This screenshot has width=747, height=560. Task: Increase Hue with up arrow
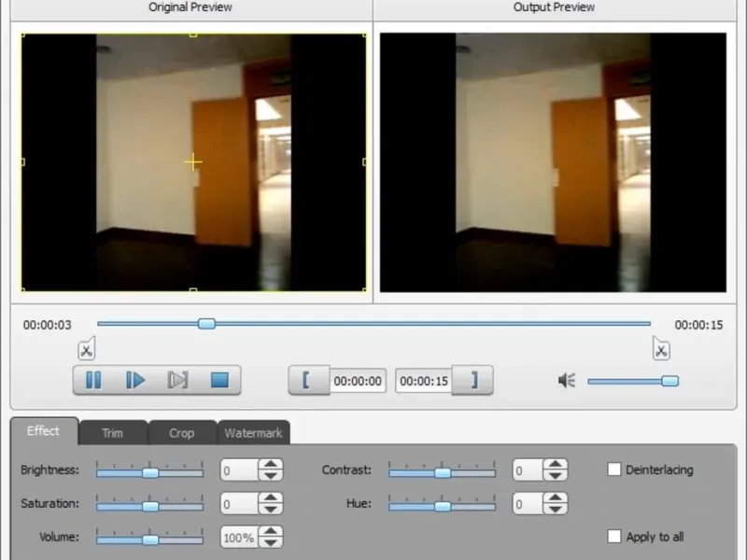coord(555,497)
